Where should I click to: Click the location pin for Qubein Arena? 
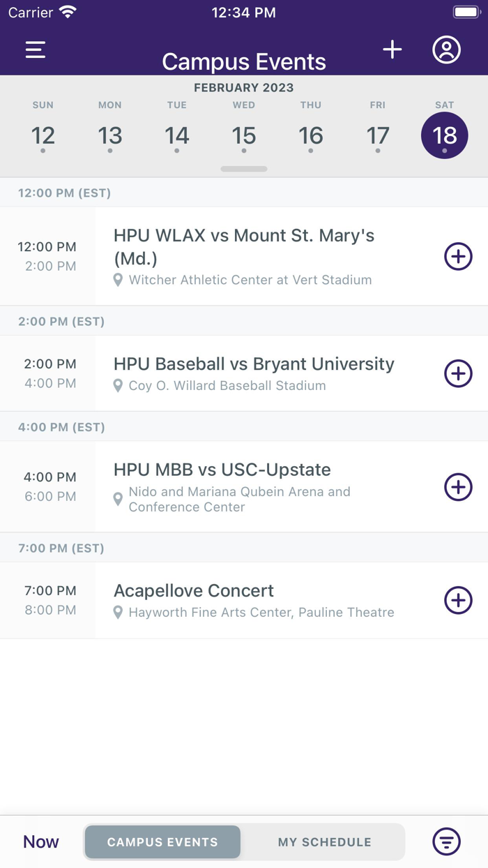coord(119,499)
